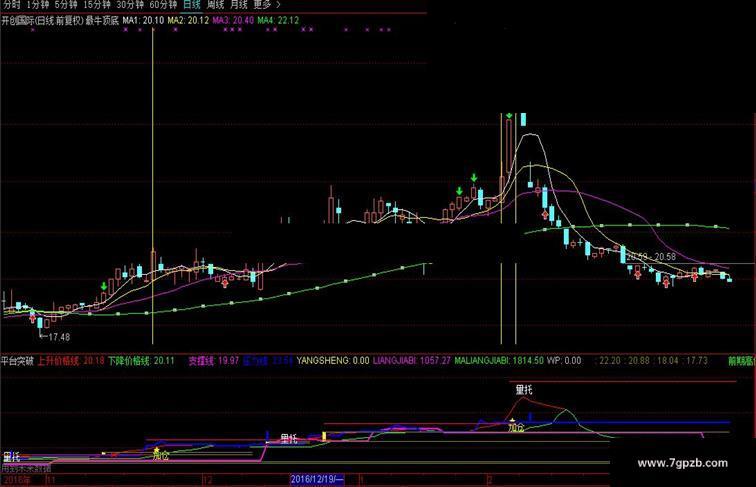This screenshot has height=487, width=756.
Task: Click the 上升价格线 20.18 readout
Action: coord(71,360)
